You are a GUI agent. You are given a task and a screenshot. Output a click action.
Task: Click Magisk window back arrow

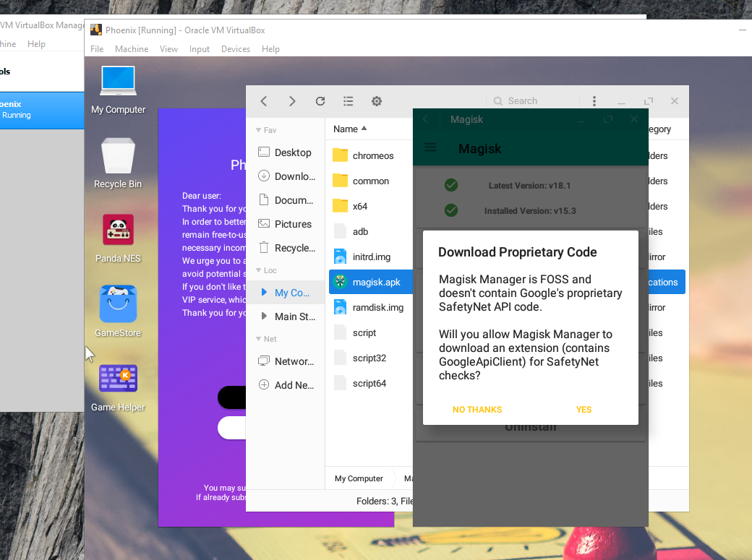click(425, 119)
